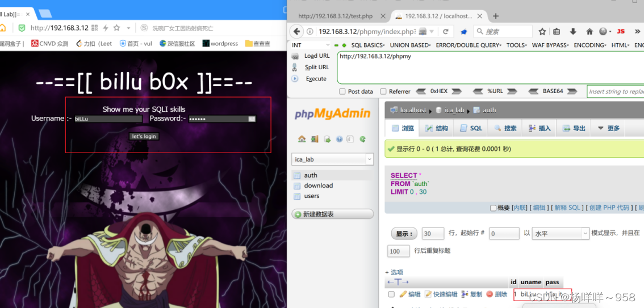Click the site info icon in Firefox address bar
Image resolution: width=644 pixels, height=308 pixels.
[311, 32]
